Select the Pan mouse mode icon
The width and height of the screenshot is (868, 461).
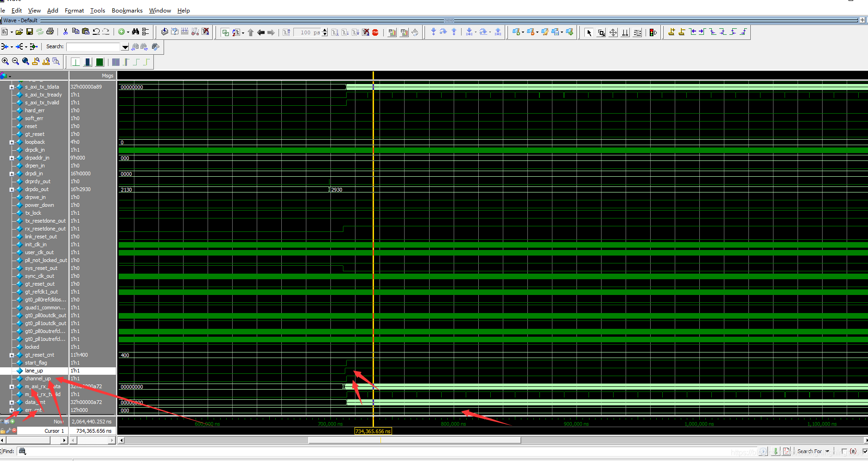pyautogui.click(x=613, y=32)
